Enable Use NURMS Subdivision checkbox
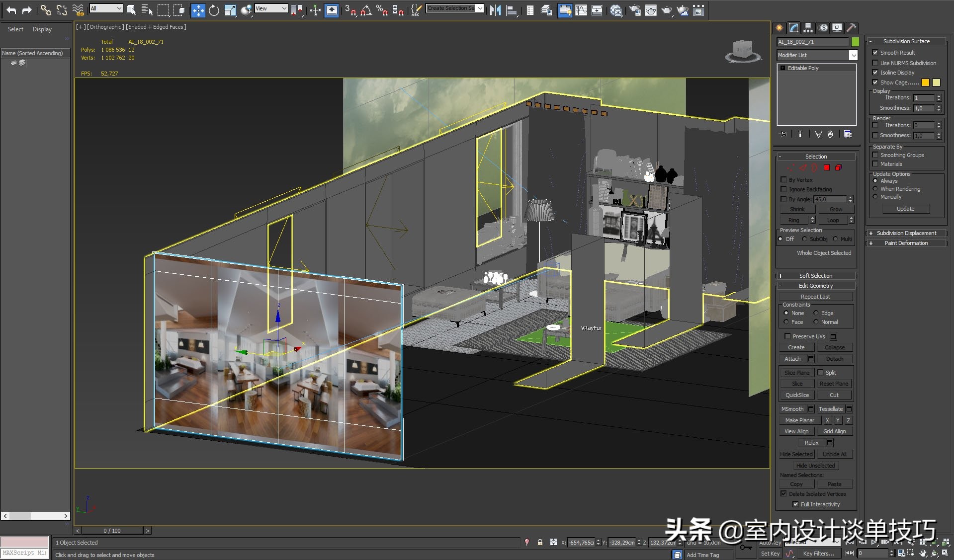Viewport: 954px width, 560px height. click(875, 63)
